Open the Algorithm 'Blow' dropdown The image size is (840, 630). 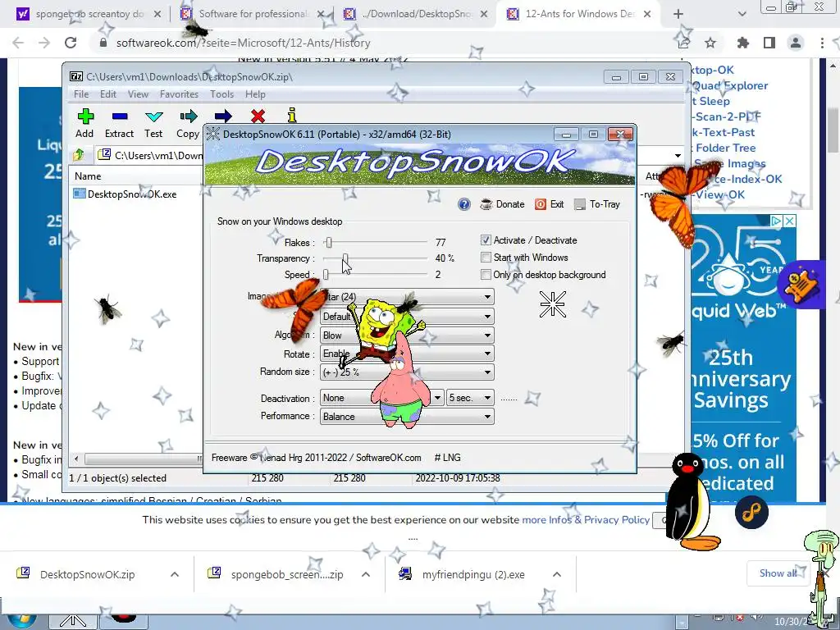pyautogui.click(x=407, y=335)
